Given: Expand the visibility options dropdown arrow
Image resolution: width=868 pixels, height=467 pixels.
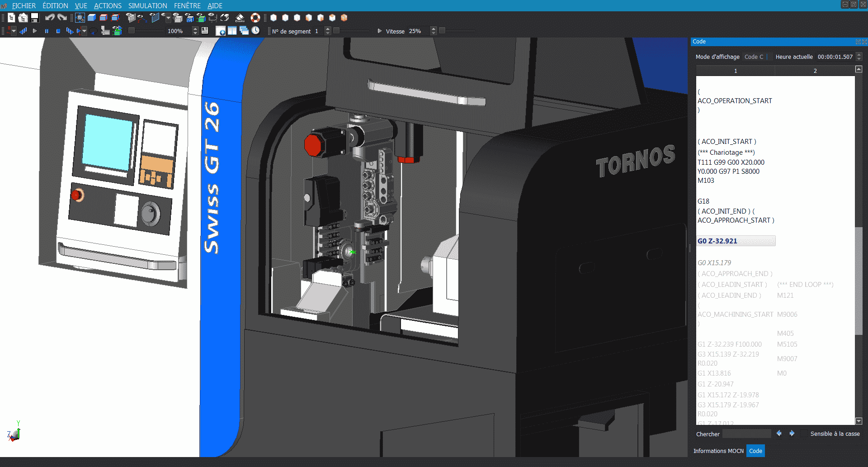Looking at the screenshot, I should pos(168,18).
